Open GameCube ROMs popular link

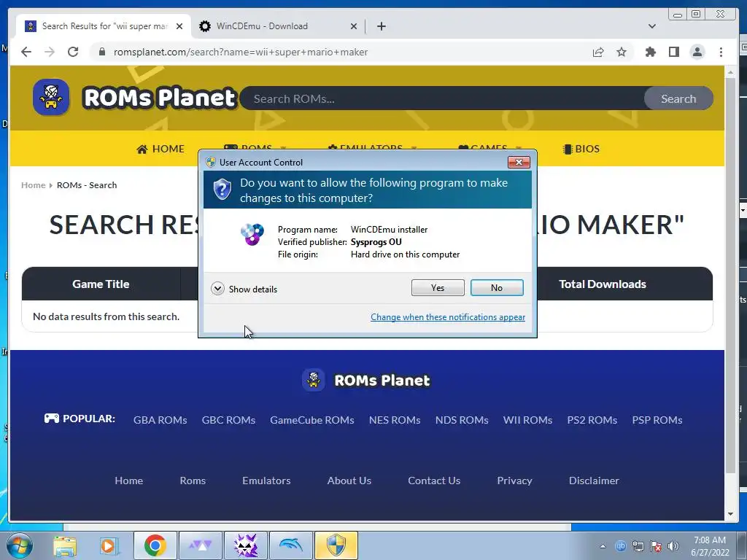click(312, 420)
